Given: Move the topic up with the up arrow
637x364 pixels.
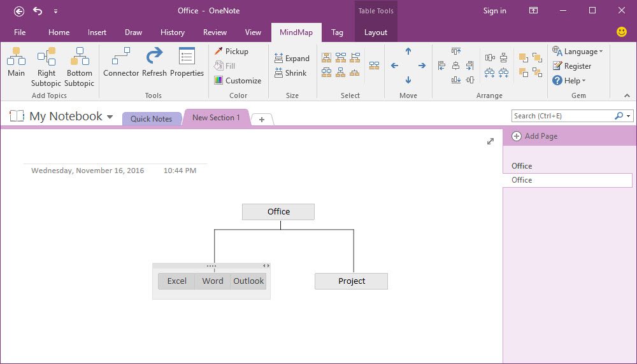Looking at the screenshot, I should tap(408, 51).
